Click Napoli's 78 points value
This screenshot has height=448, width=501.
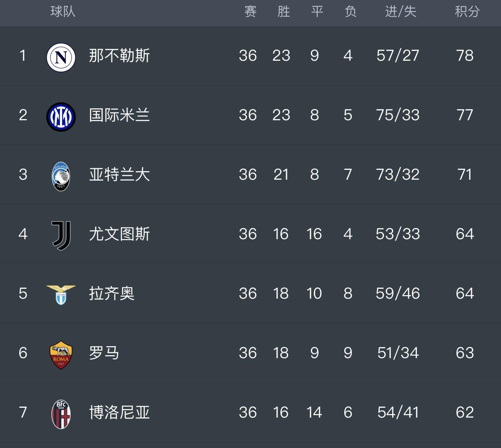pos(465,56)
